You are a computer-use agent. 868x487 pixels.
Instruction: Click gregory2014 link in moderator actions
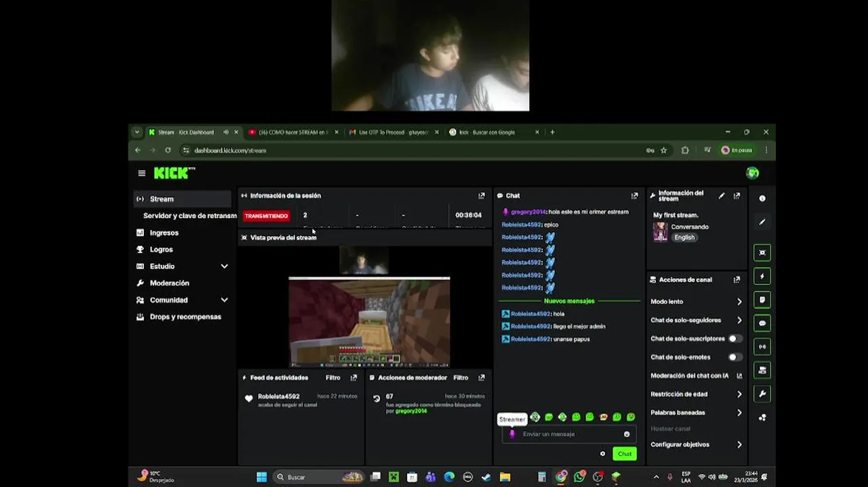(411, 411)
